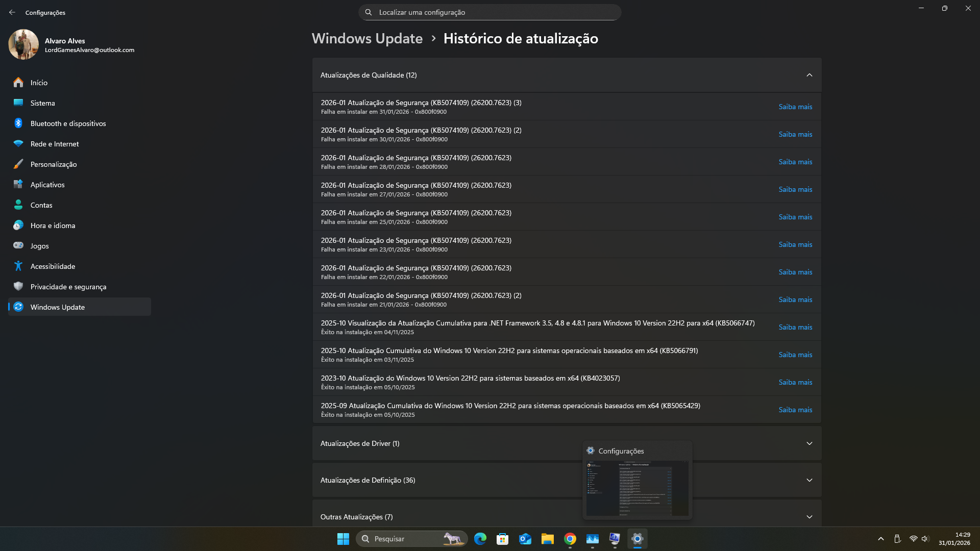The width and height of the screenshot is (980, 551).
Task: Open Acessibilidade settings
Action: [x=80, y=266]
